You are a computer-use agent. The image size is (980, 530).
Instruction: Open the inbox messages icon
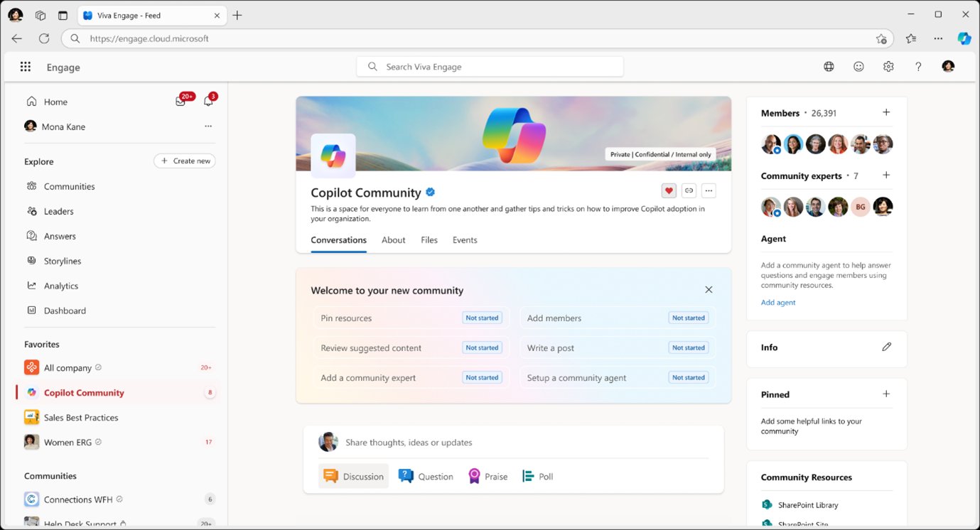181,102
